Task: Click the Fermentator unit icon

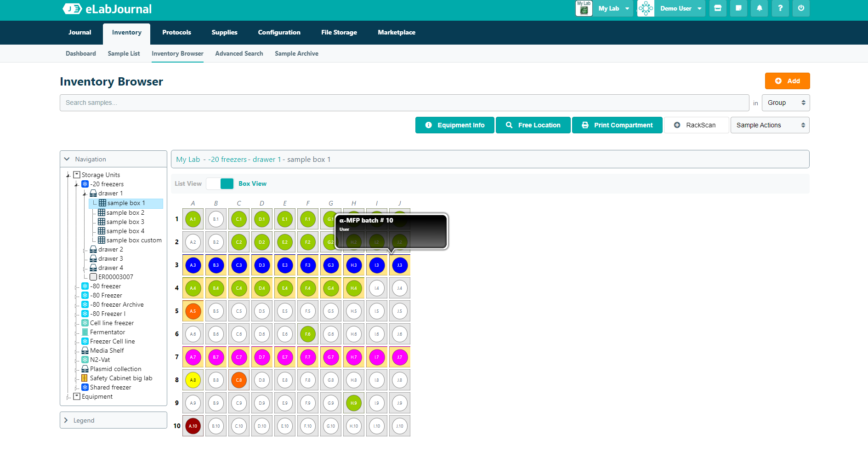Action: pyautogui.click(x=85, y=332)
